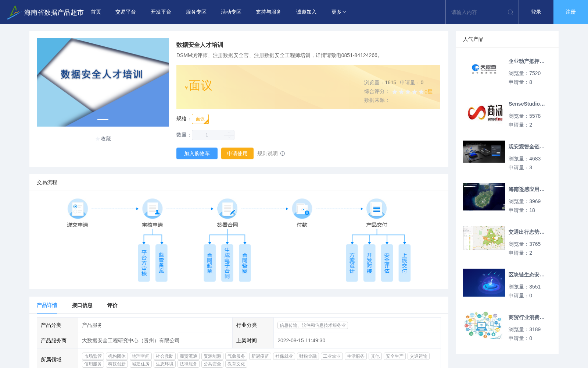Screen dimensions: 588x368
Task: Click the 产品交付 step icon
Action: coord(377,209)
